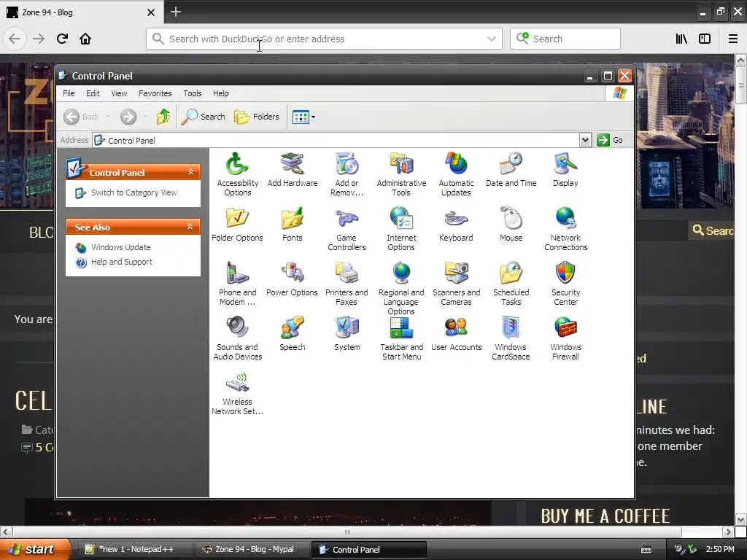Image resolution: width=747 pixels, height=560 pixels.
Task: Switch to Zone 94 Mypal taskbar item
Action: (253, 549)
